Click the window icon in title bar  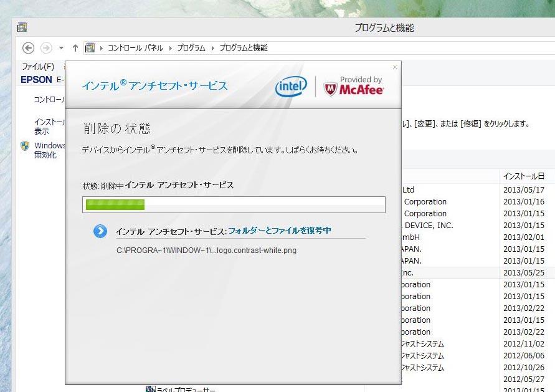pyautogui.click(x=22, y=27)
